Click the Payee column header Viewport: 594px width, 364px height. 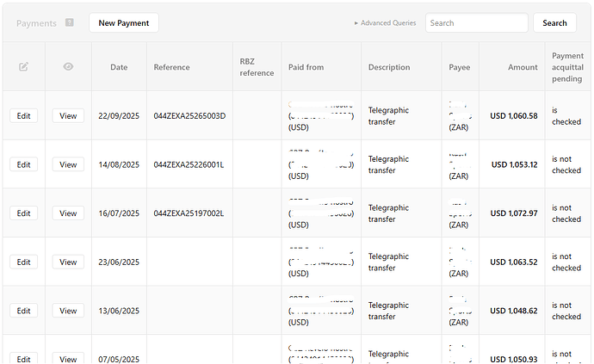(460, 67)
